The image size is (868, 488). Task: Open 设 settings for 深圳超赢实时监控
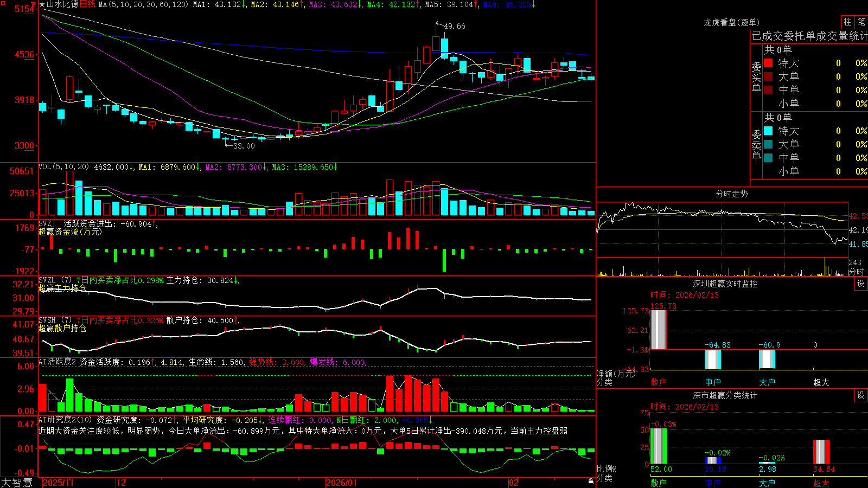point(860,284)
